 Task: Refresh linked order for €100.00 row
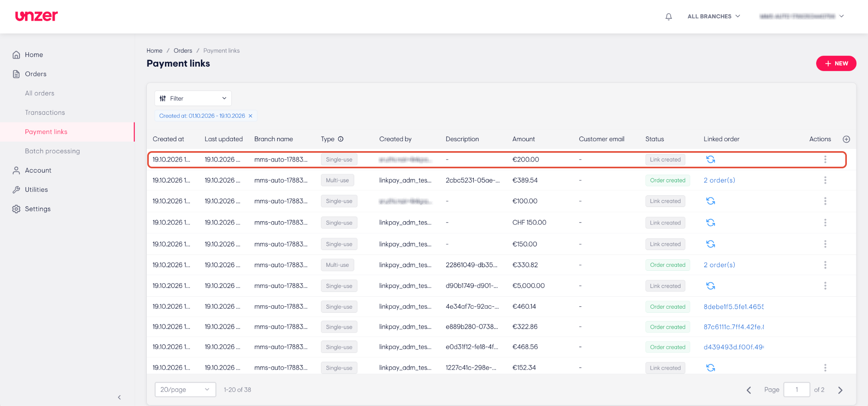[710, 201]
